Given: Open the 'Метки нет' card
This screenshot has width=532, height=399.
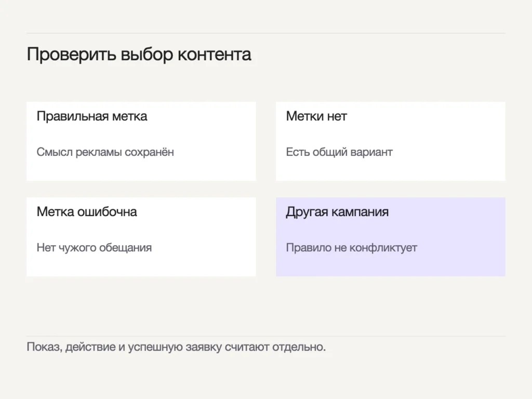Looking at the screenshot, I should [x=391, y=141].
